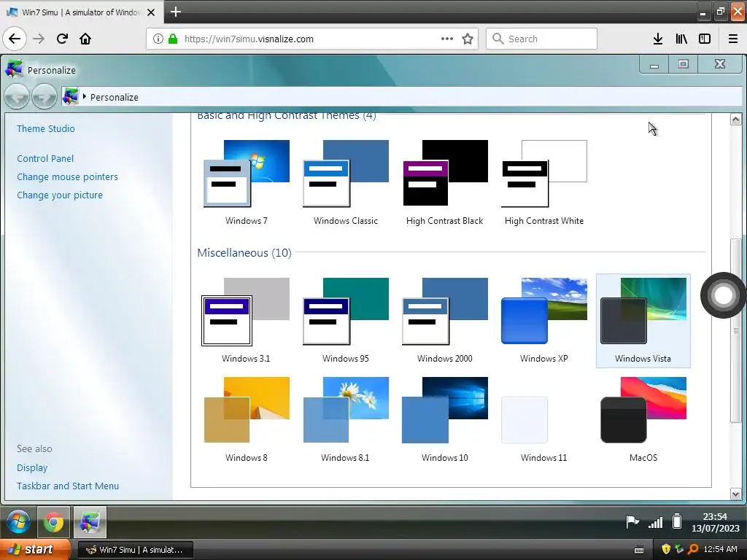Screen dimensions: 747x560
Task: Open the Control Panel link
Action: click(45, 158)
